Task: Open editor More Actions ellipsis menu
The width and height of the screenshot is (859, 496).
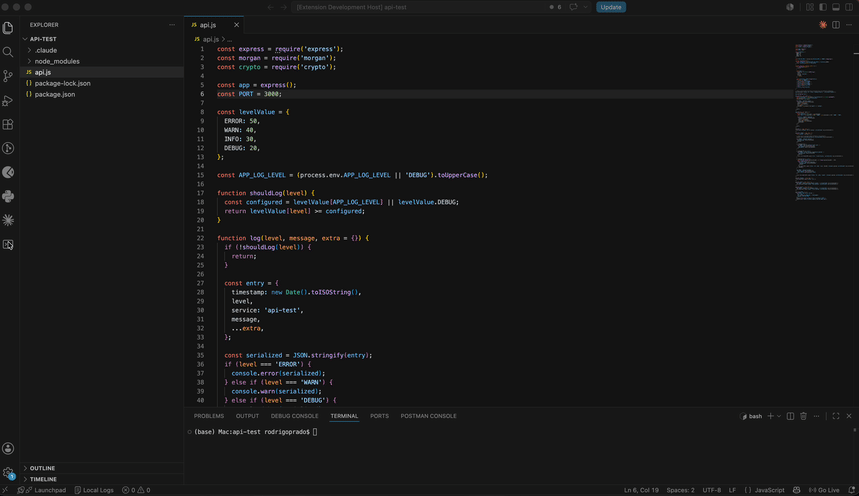Action: 849,25
